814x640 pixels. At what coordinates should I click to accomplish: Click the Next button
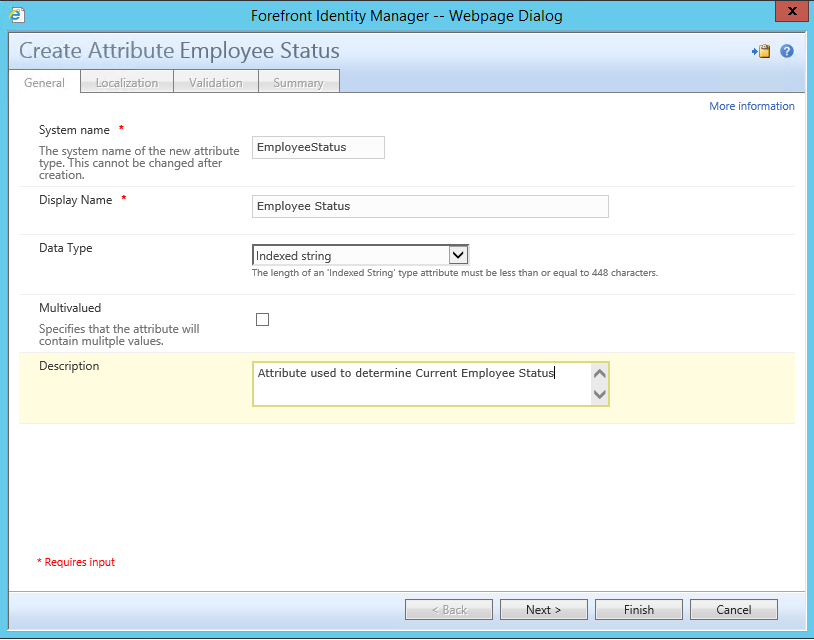coord(544,609)
